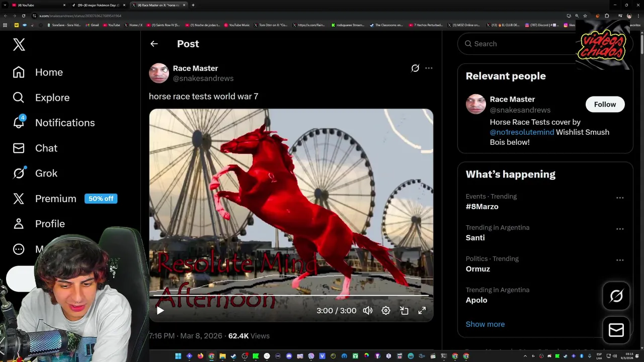Open the SoraSave bookmark

[64, 25]
